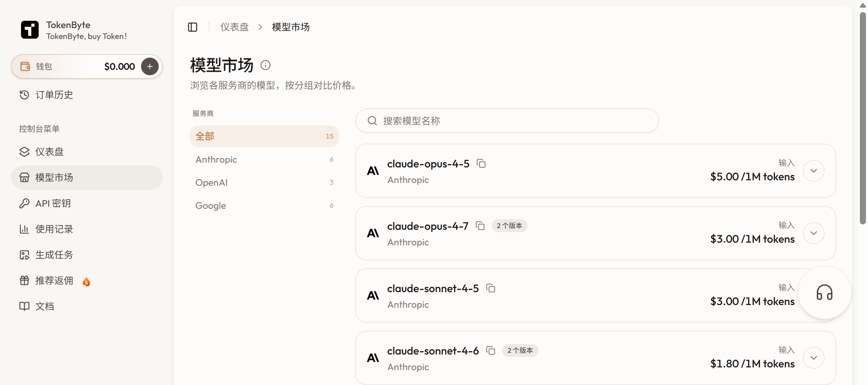Click the info icon next to 模型市场 heading
The height and width of the screenshot is (385, 868).
point(265,65)
